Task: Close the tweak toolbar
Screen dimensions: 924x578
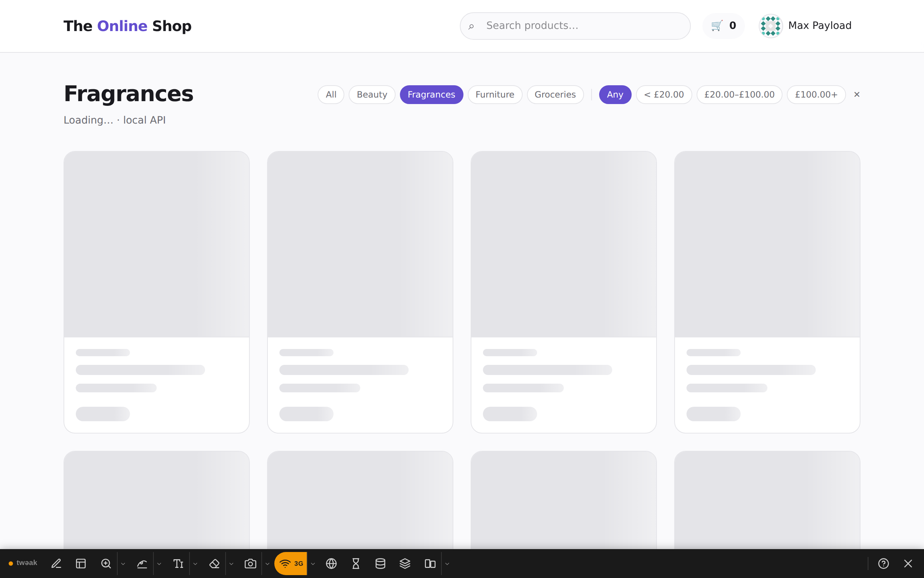Action: [908, 564]
